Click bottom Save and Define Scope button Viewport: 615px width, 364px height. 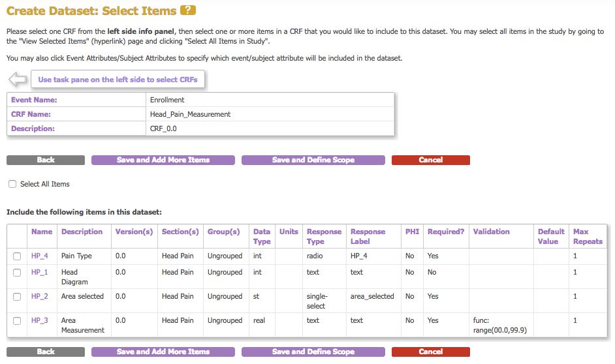313,352
